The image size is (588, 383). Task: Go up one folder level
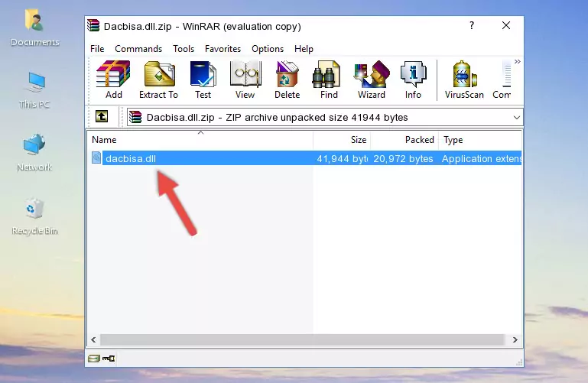[102, 116]
